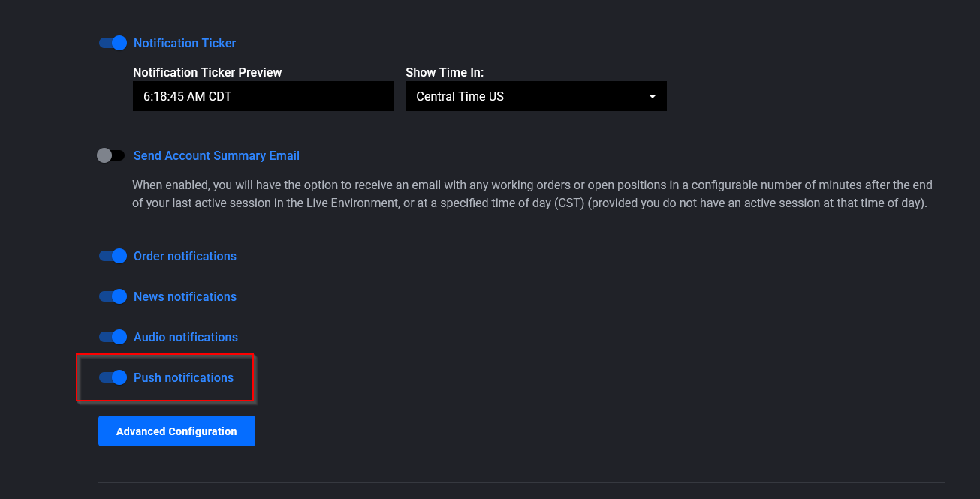Screen dimensions: 980x499
Task: Click the Push notifications label
Action: point(183,377)
